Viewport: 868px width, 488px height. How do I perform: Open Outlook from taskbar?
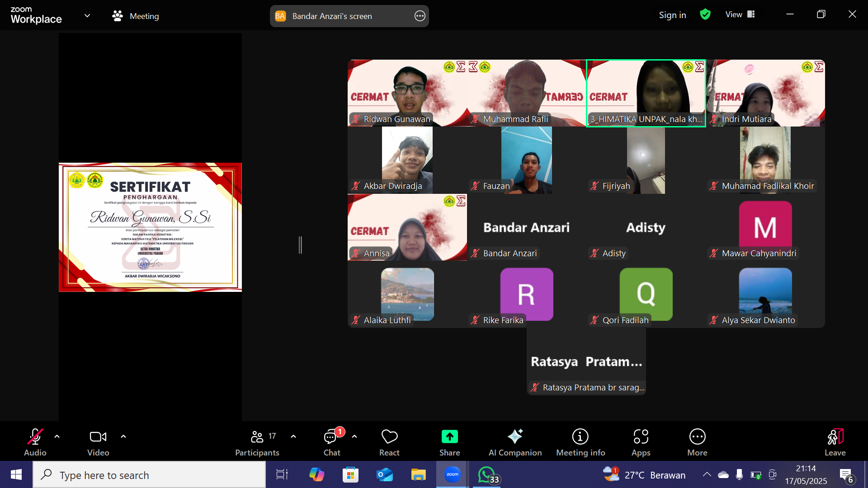(385, 474)
